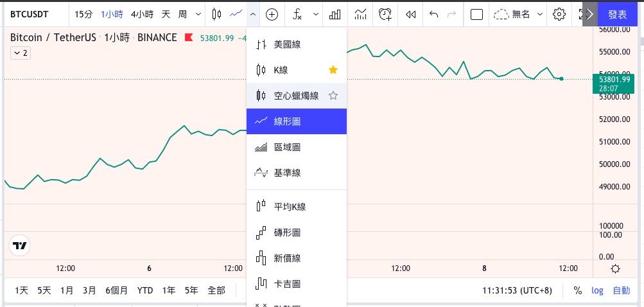Select the candlestick chart type toolbar icon
The width and height of the screenshot is (644, 307).
coord(216,14)
